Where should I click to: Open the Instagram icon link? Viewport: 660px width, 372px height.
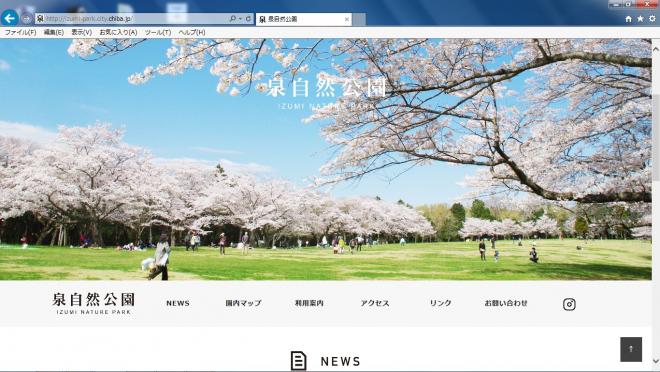pos(569,304)
